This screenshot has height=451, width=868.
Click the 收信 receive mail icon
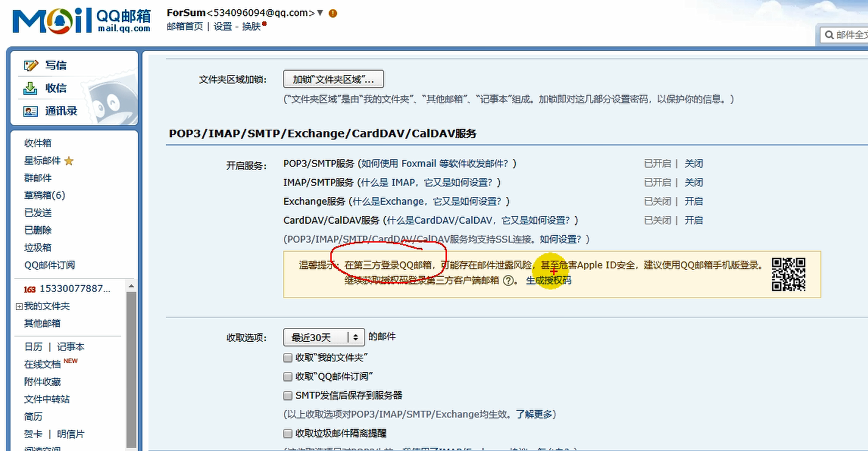[x=30, y=88]
